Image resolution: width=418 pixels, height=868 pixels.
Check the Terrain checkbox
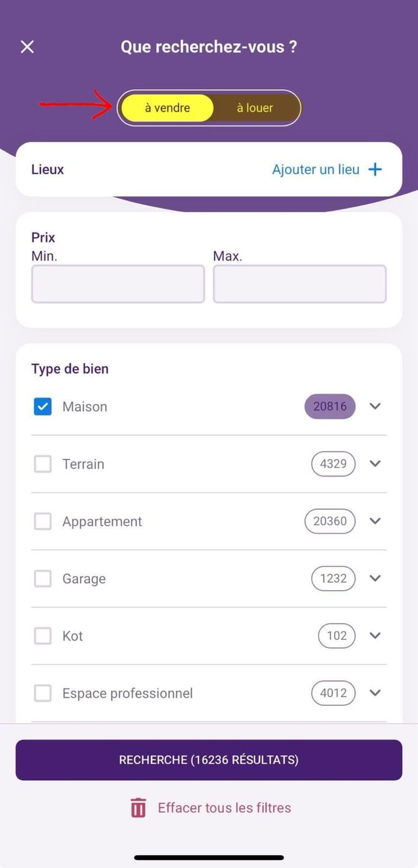[42, 464]
